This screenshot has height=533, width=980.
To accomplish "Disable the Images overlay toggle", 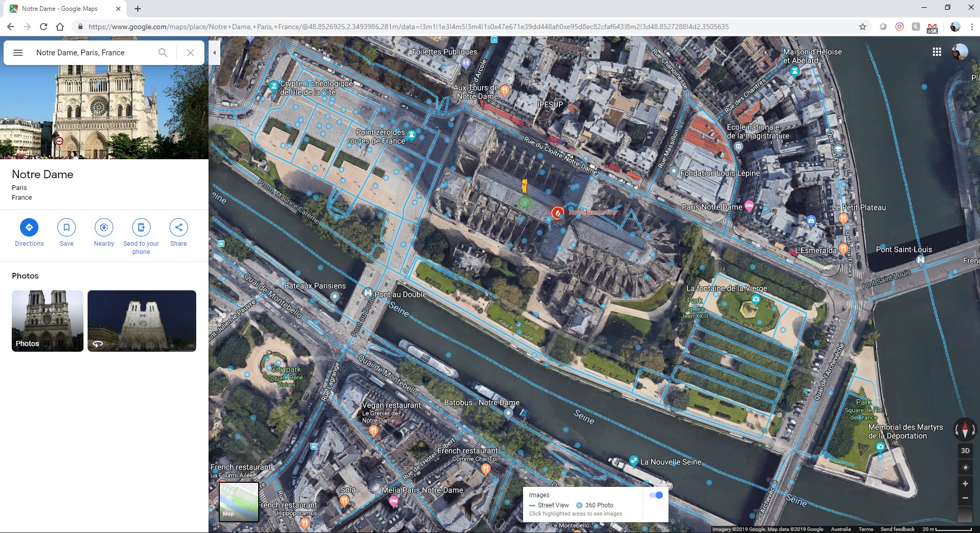I will (x=656, y=495).
